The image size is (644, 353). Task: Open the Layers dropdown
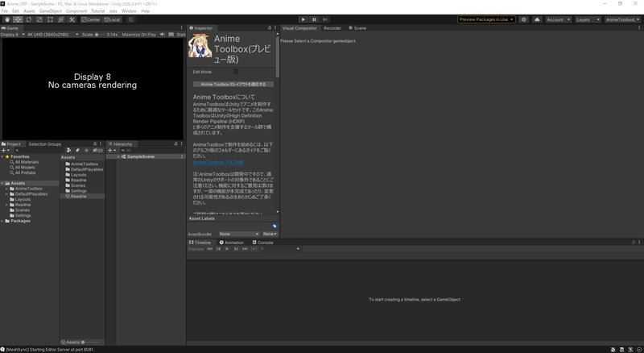click(x=588, y=20)
